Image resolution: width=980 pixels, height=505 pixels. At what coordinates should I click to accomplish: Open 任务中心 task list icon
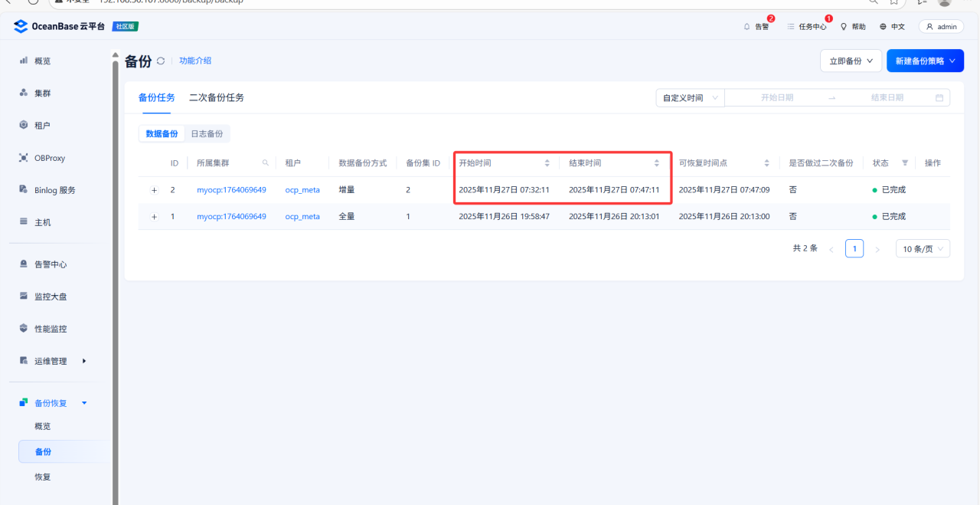(x=791, y=27)
